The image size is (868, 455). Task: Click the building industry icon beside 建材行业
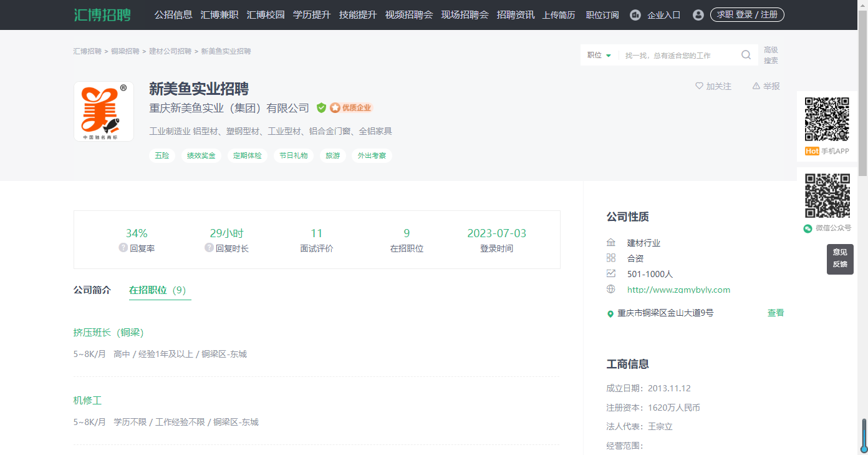[x=610, y=243]
